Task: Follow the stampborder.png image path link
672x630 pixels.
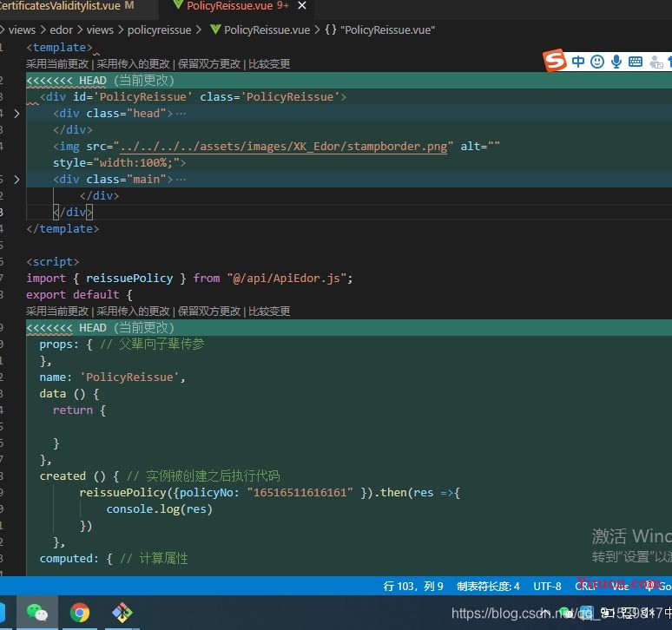Action: click(283, 147)
